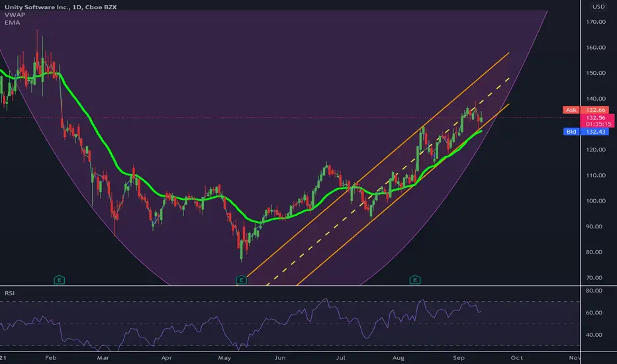The image size is (617, 364).
Task: Click the Unity Software Inc. symbol title
Action: click(61, 7)
